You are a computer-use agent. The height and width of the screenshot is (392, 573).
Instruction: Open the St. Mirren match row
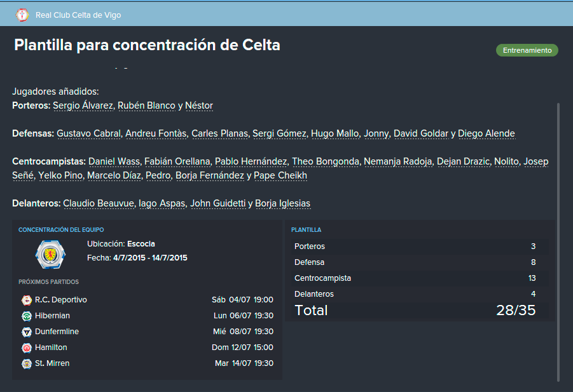(148, 363)
